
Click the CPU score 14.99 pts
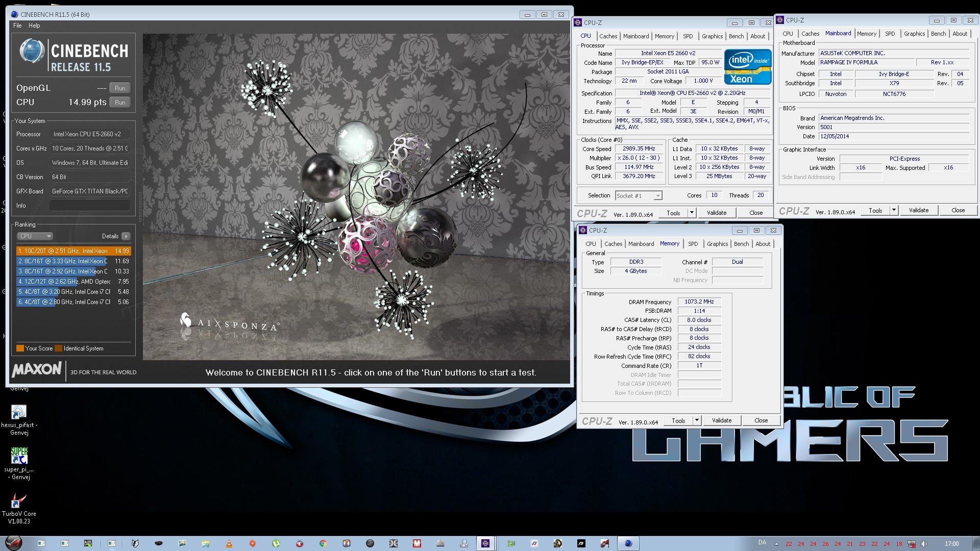pyautogui.click(x=87, y=103)
